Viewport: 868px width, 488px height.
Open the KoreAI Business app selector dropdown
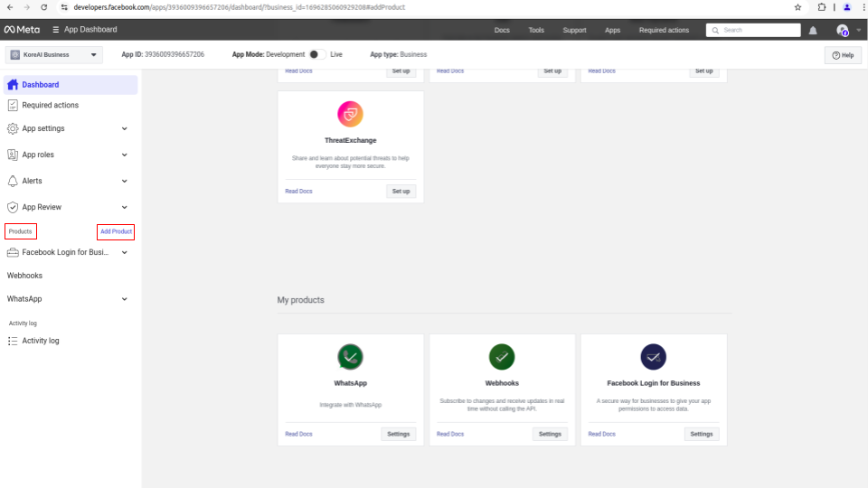(x=54, y=55)
